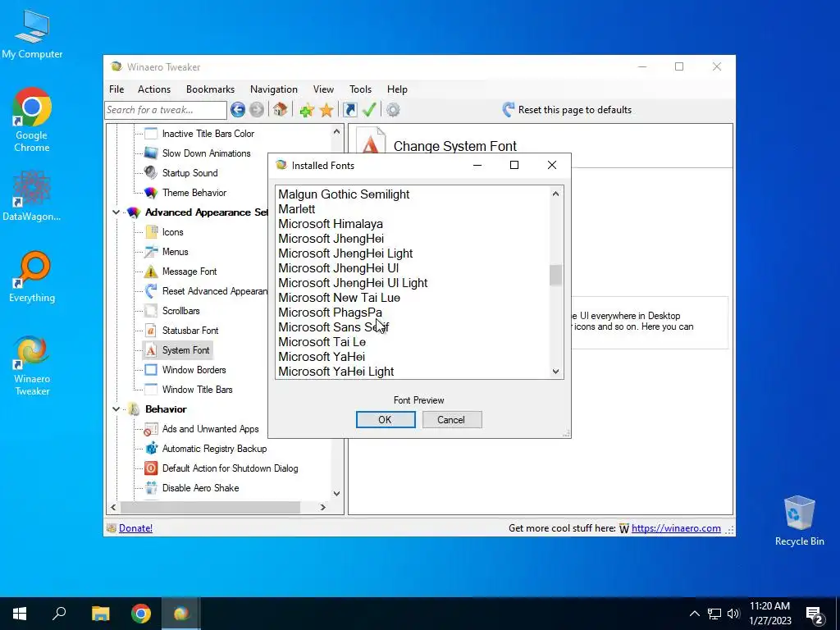Image resolution: width=840 pixels, height=630 pixels.
Task: Click the font list scrollbar thumb
Action: pos(555,276)
